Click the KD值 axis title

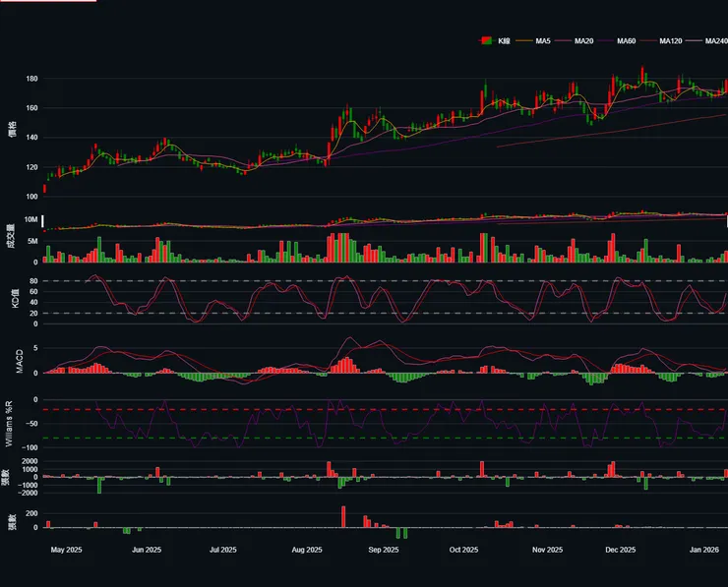tap(16, 298)
